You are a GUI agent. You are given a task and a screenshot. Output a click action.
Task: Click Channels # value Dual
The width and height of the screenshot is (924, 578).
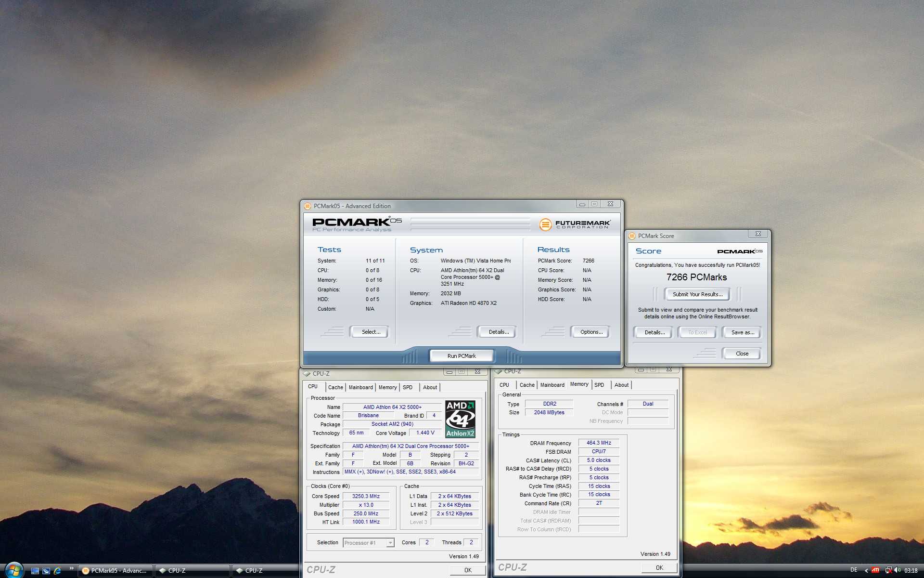[648, 404]
